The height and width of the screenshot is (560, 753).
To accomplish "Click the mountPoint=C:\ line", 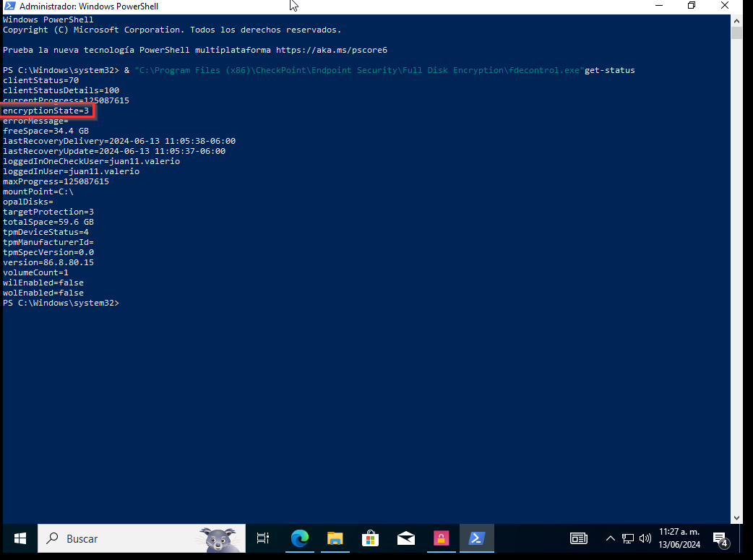I will [x=38, y=191].
